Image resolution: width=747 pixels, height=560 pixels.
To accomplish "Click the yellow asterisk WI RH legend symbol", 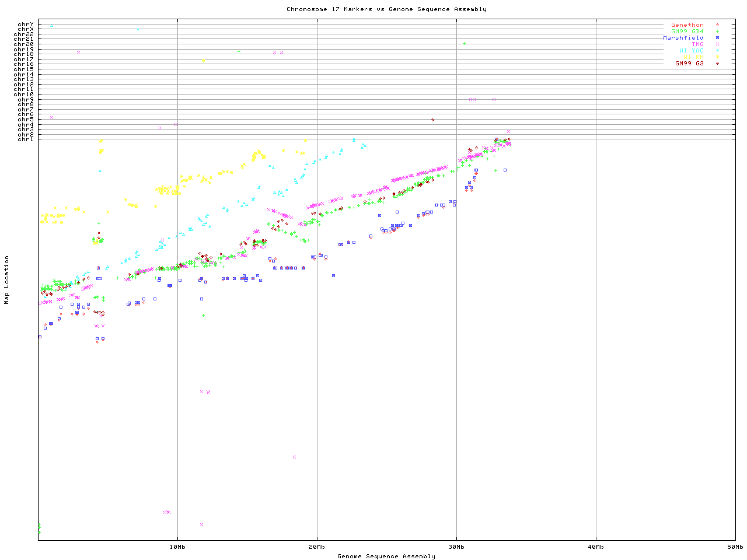I will tap(717, 57).
